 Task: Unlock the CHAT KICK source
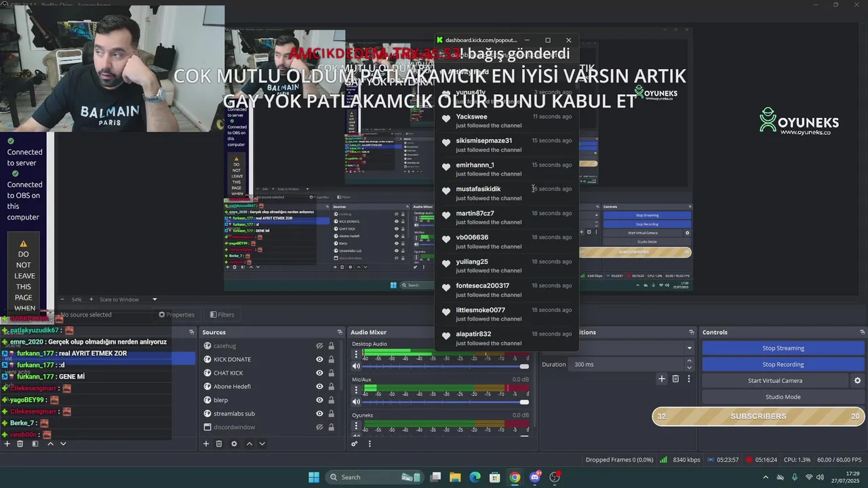(331, 373)
